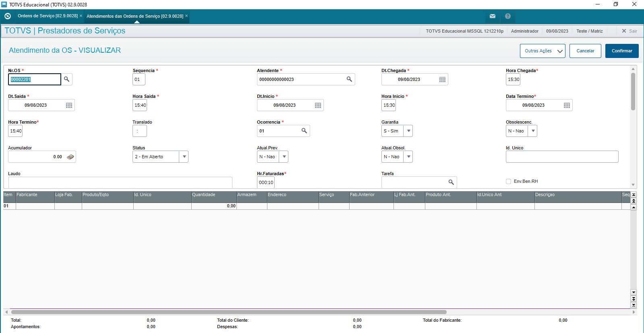
Task: Open the Data Termino calendar picker
Action: pyautogui.click(x=567, y=105)
